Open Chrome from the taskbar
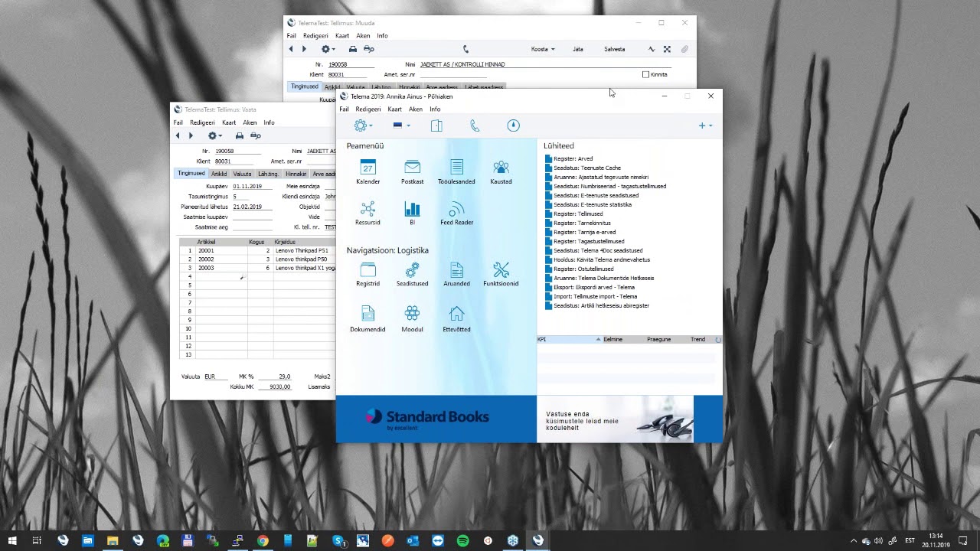Screen dimensions: 980x551 point(263,540)
